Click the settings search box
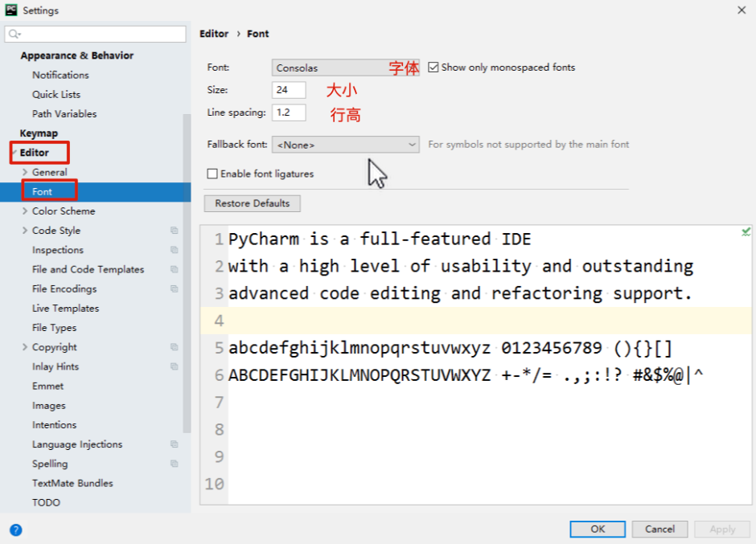 click(x=96, y=34)
